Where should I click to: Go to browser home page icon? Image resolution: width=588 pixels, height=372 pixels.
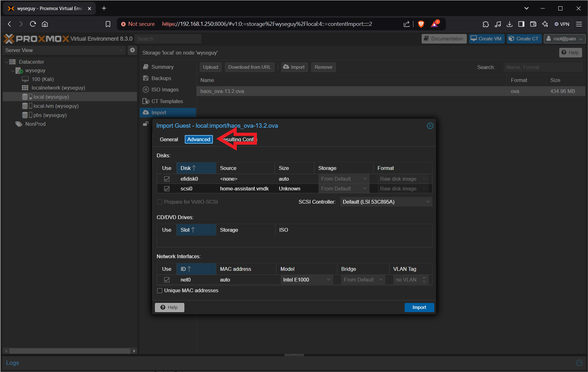(45, 24)
